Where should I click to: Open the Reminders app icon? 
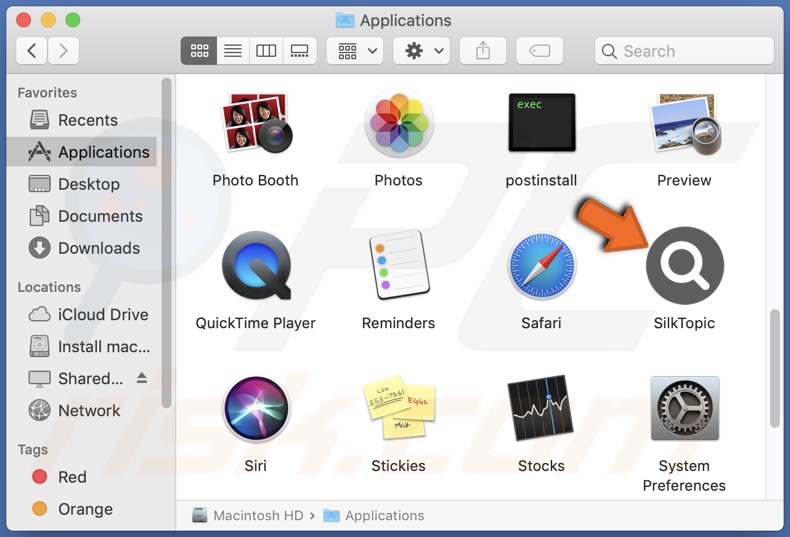click(x=399, y=264)
